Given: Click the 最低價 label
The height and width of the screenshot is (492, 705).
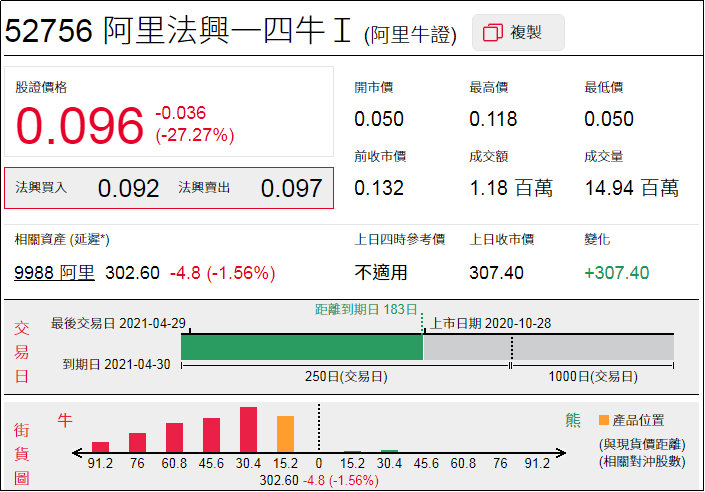Looking at the screenshot, I should click(x=603, y=87).
